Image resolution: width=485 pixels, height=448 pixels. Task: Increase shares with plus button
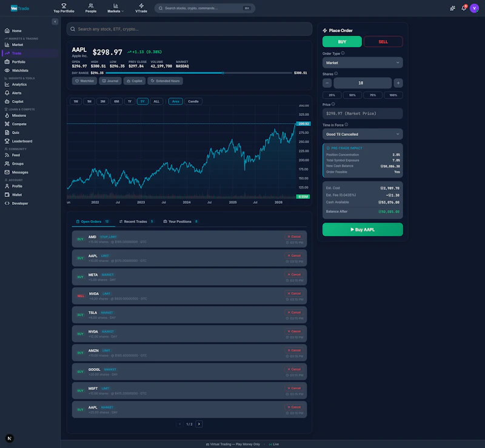pos(398,83)
